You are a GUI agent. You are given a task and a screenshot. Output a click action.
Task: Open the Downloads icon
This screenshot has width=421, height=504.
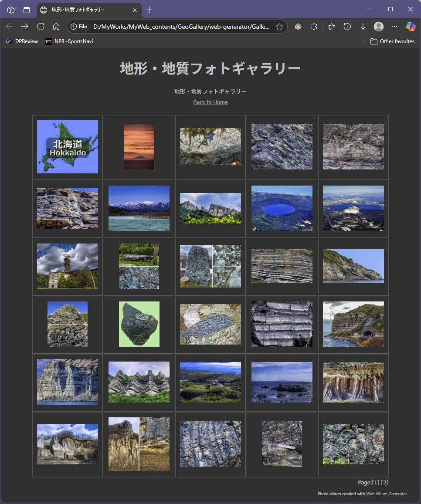pyautogui.click(x=363, y=27)
